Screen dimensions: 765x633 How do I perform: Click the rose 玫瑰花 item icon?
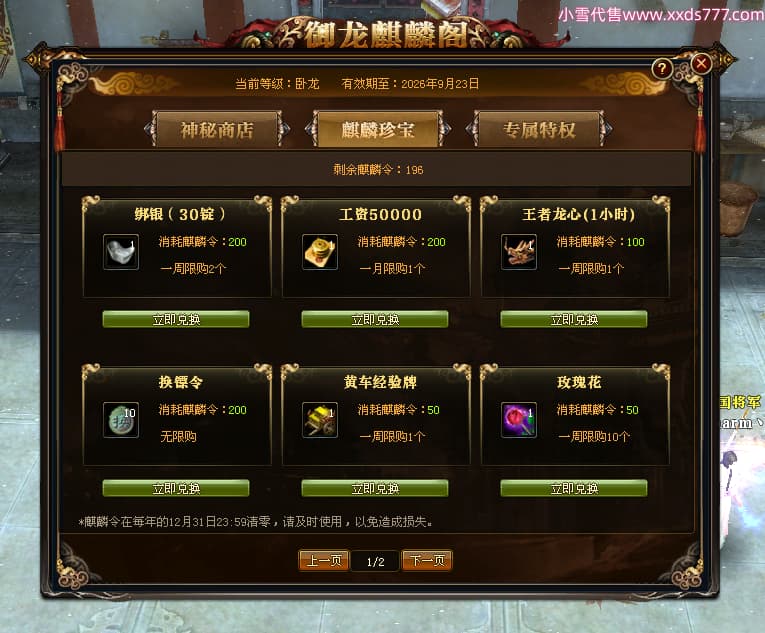coord(519,420)
